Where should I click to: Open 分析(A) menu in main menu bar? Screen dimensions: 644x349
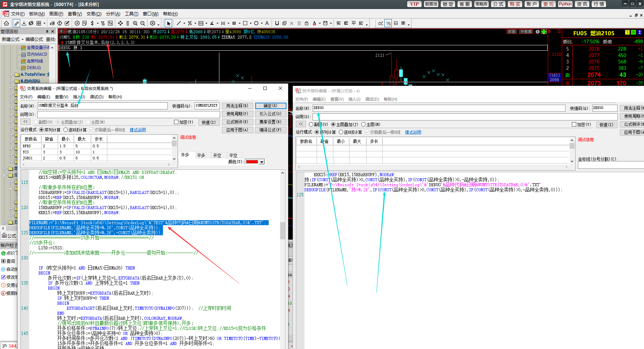pyautogui.click(x=113, y=14)
